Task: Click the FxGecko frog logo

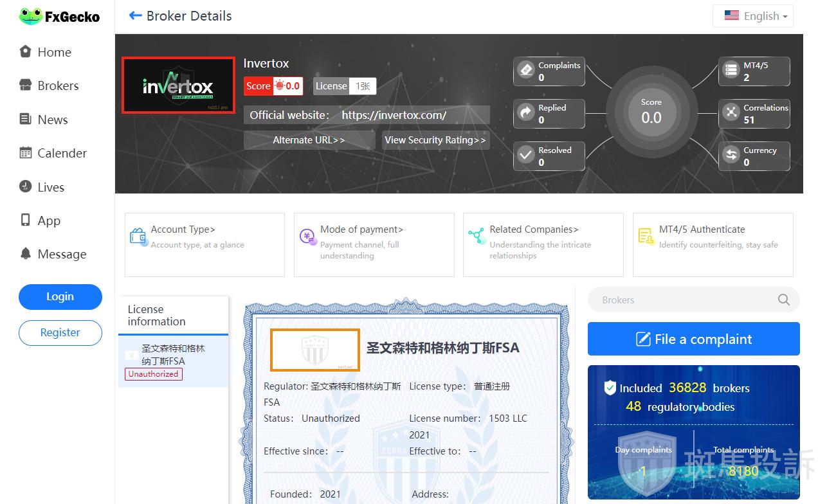Action: click(30, 17)
